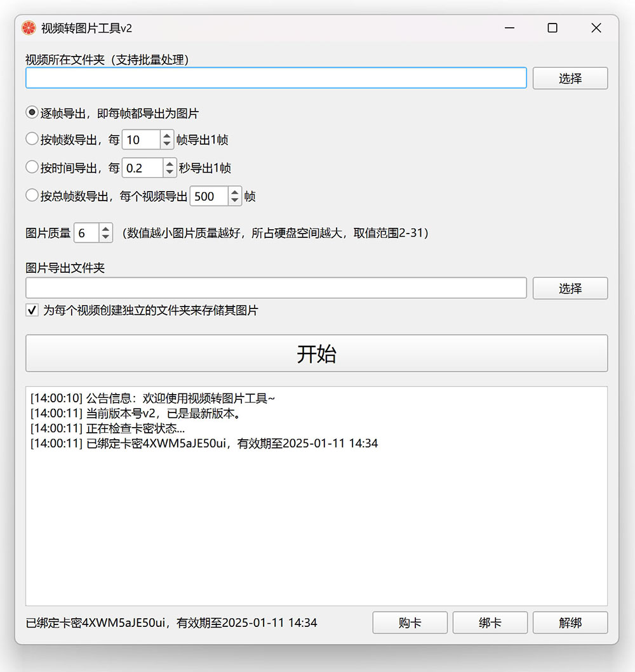Increase the frame interval value of 10
Image resolution: width=635 pixels, height=672 pixels.
(x=167, y=135)
